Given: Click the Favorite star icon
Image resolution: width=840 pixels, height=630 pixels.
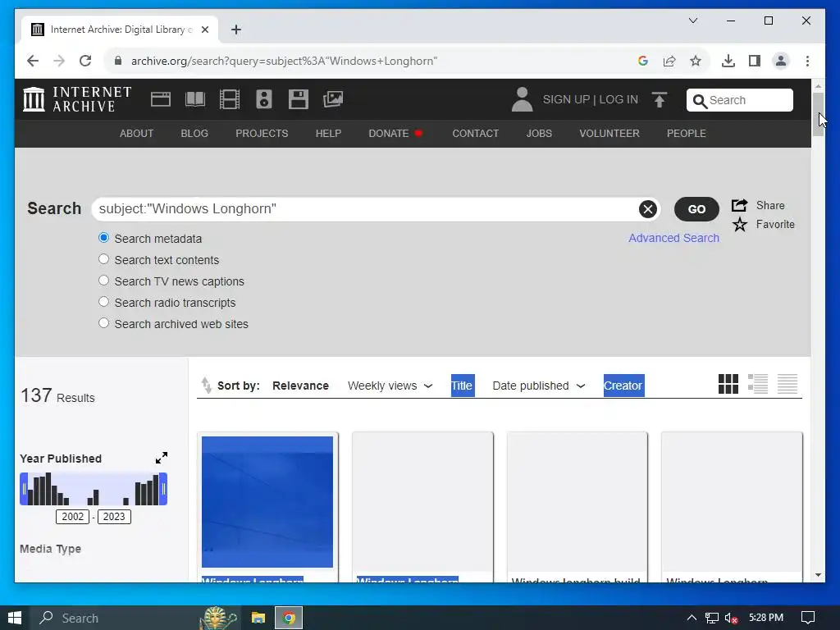Looking at the screenshot, I should [740, 225].
